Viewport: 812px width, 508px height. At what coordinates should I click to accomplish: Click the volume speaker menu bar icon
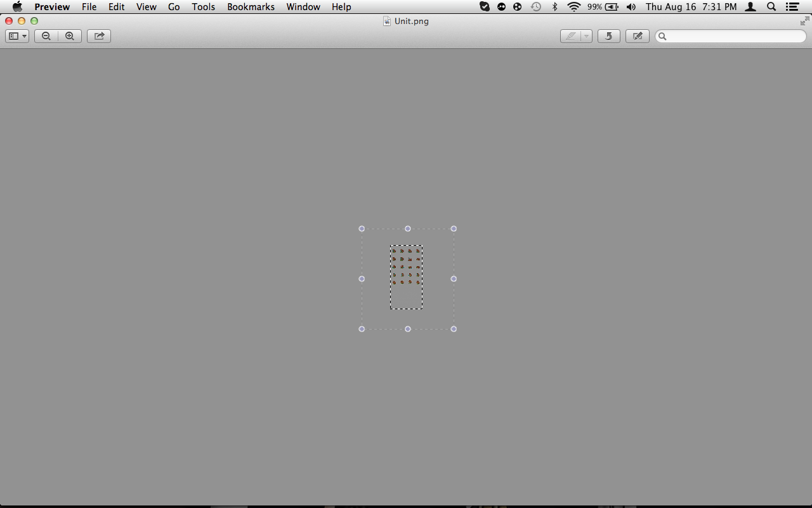click(x=631, y=7)
